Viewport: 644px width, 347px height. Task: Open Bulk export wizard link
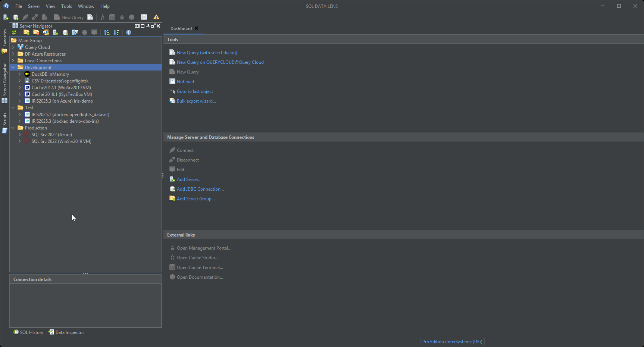point(196,101)
